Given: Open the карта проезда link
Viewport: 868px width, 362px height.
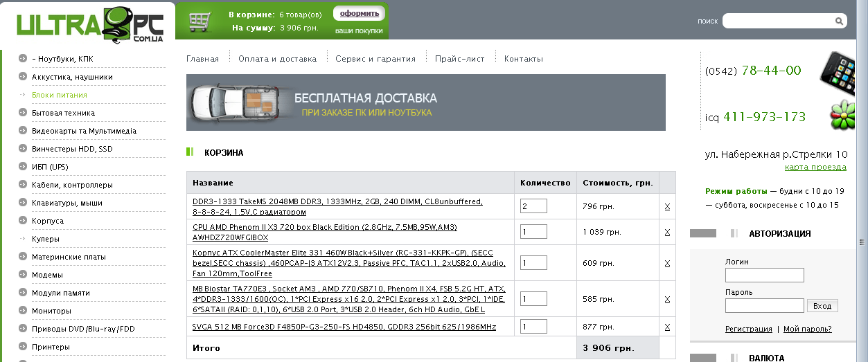Looking at the screenshot, I should tap(815, 167).
